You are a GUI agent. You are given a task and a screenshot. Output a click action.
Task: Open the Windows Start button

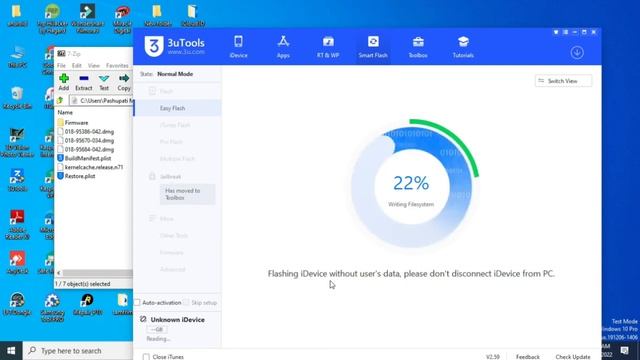click(x=11, y=351)
